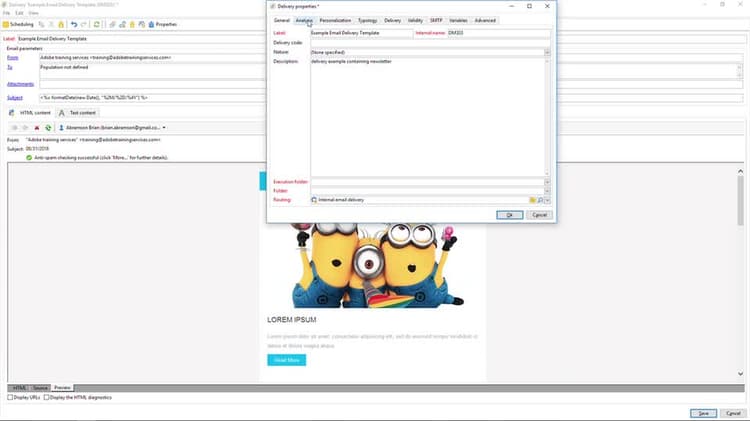Click the green refresh icon in the main toolbar
Image resolution: width=750 pixels, height=421 pixels.
click(97, 24)
